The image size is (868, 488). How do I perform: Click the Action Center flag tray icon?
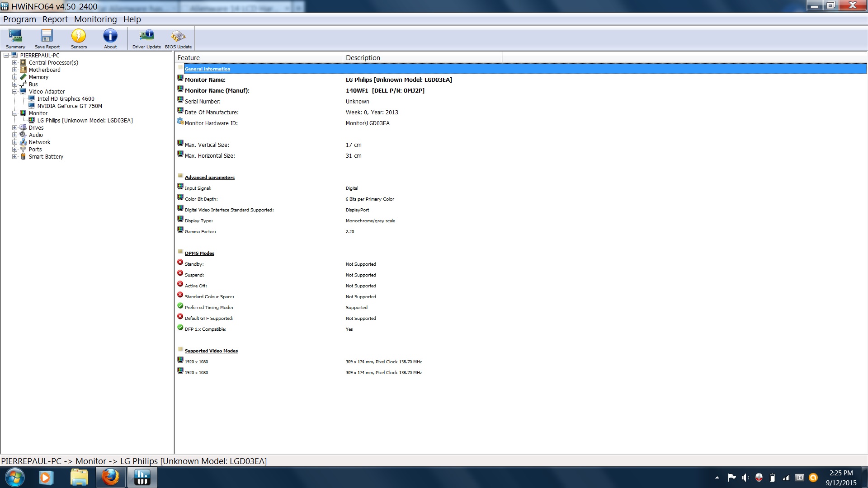[x=731, y=478]
